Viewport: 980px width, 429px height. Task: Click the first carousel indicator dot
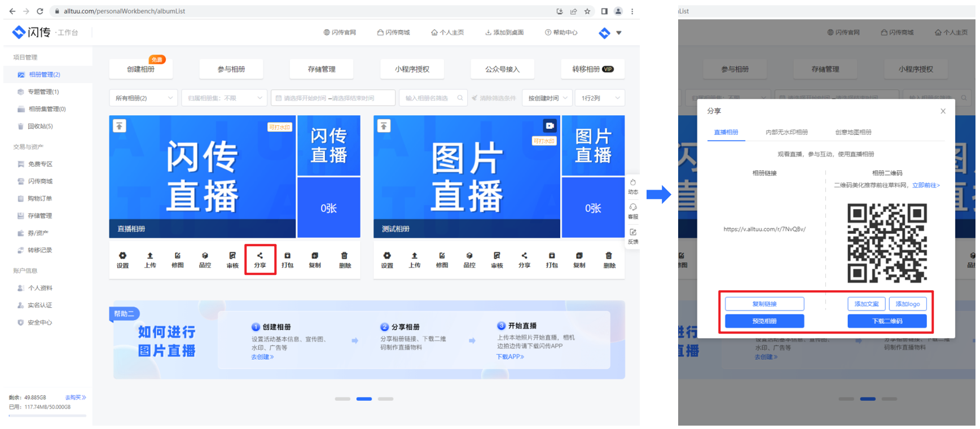pos(342,399)
